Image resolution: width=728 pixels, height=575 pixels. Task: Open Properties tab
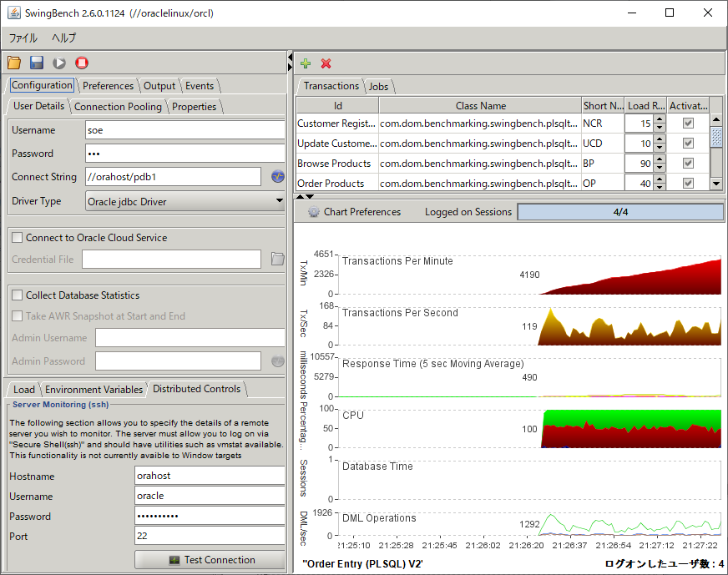194,107
